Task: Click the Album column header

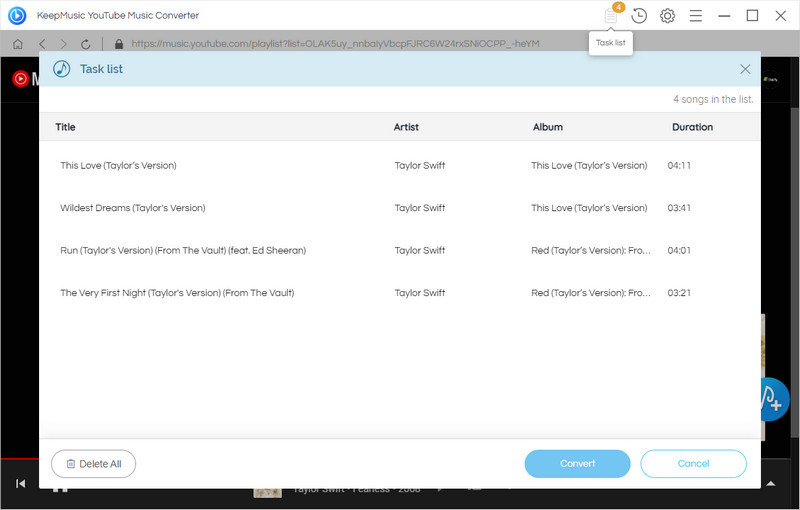Action: tap(548, 127)
